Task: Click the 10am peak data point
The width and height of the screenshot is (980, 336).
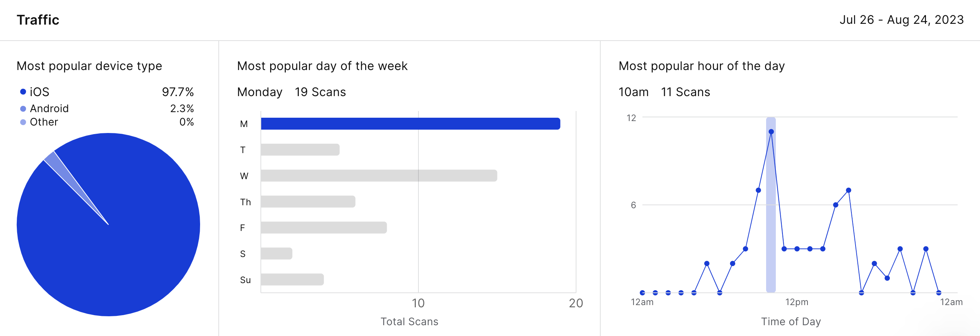Action: (771, 131)
